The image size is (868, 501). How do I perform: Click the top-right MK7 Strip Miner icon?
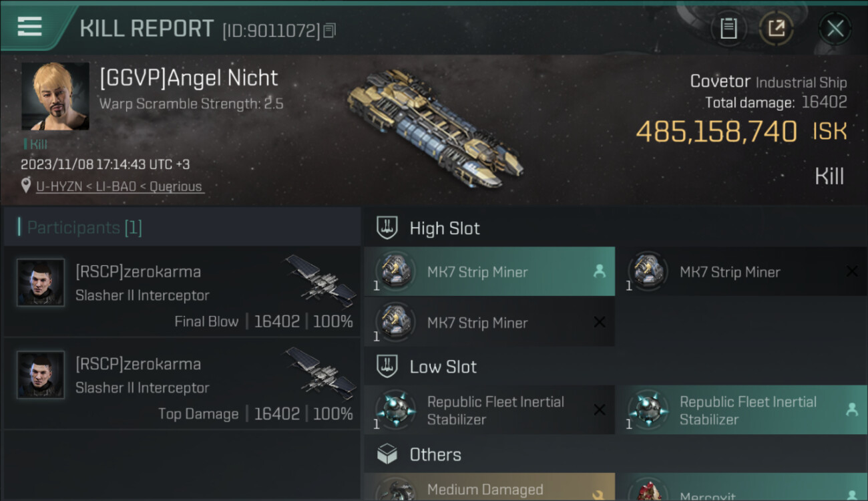point(648,271)
